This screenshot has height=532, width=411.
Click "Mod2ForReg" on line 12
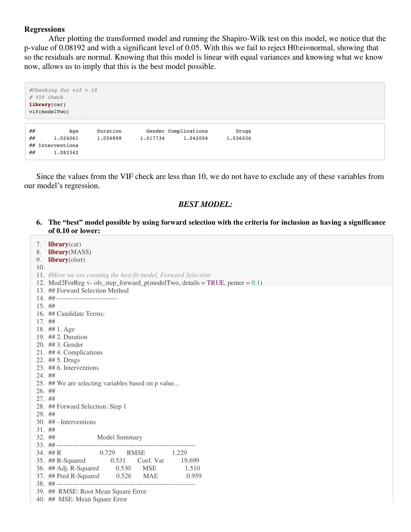(x=66, y=283)
